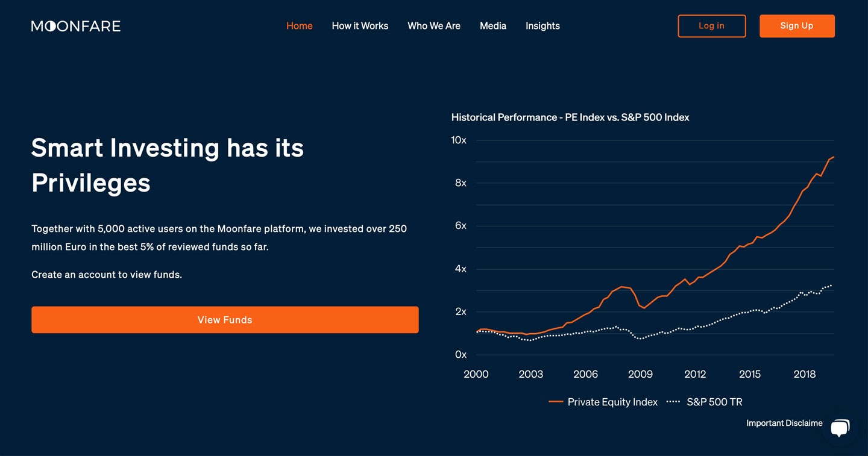
Task: Click the chart title Historical Performance
Action: point(570,117)
